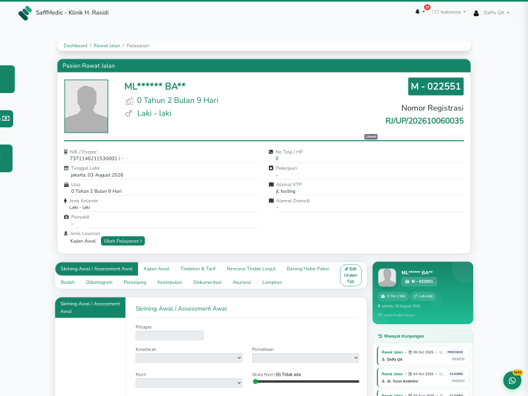Click the patient avatar in side card

pos(387,277)
